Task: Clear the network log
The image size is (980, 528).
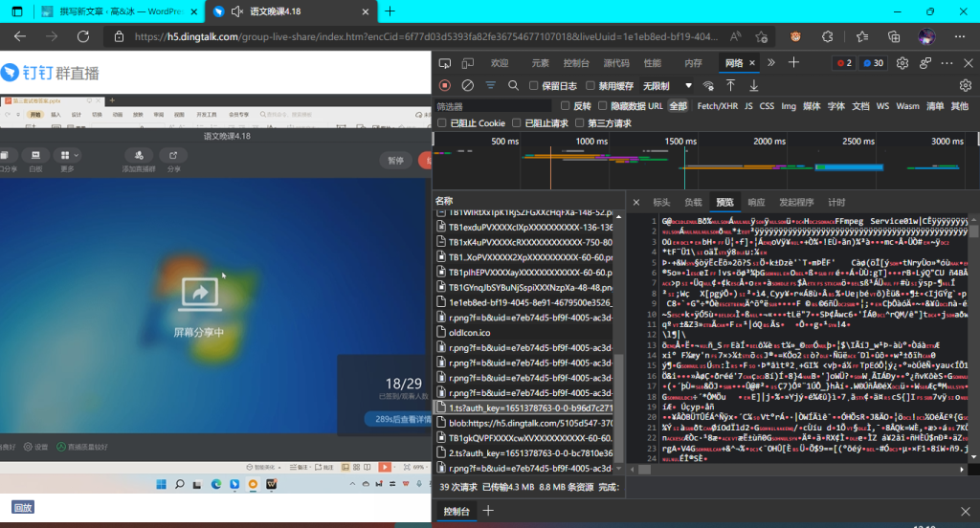Action: (468, 86)
